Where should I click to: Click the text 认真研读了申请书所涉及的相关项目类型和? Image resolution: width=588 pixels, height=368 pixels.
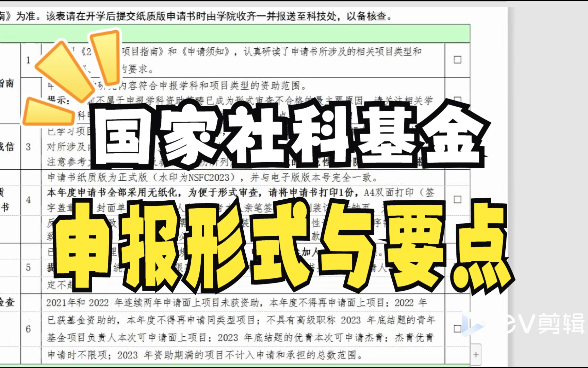pos(332,51)
